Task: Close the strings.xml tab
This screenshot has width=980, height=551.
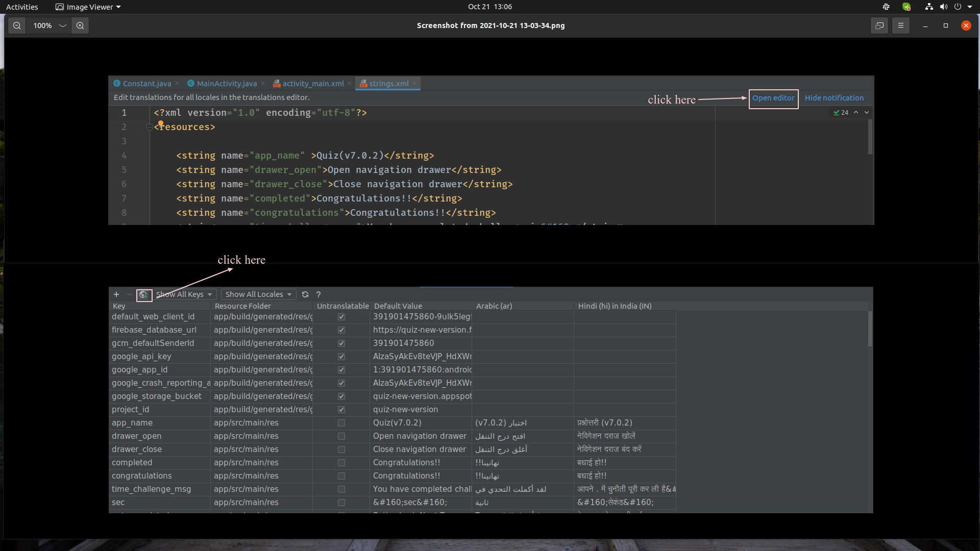Action: pos(415,83)
